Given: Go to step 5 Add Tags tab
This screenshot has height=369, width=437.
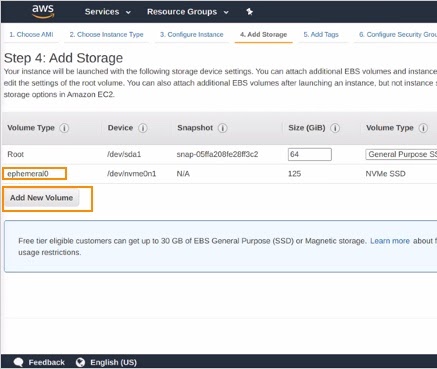Looking at the screenshot, I should coord(321,35).
